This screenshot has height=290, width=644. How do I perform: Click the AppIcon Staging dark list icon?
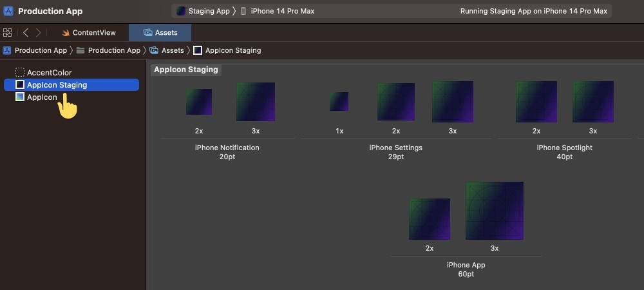coord(20,84)
